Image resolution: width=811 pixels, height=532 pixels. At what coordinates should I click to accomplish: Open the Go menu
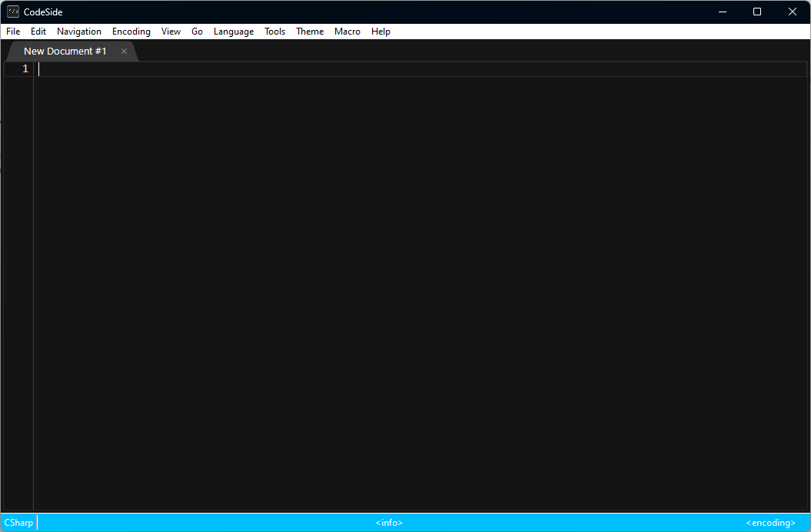[x=197, y=32]
